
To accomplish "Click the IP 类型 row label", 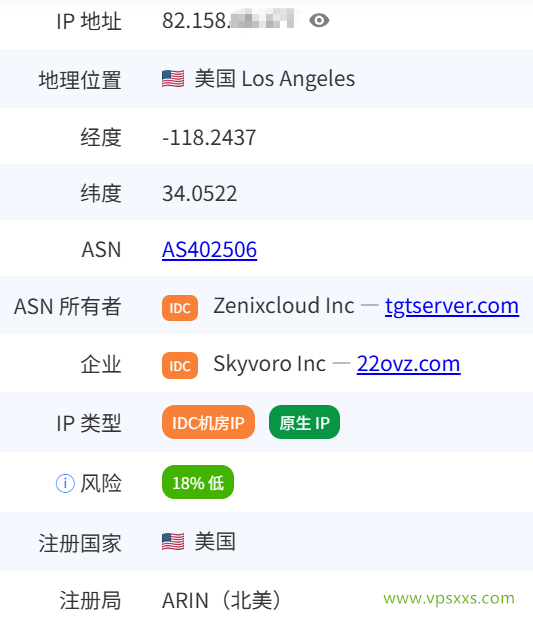I will [89, 423].
